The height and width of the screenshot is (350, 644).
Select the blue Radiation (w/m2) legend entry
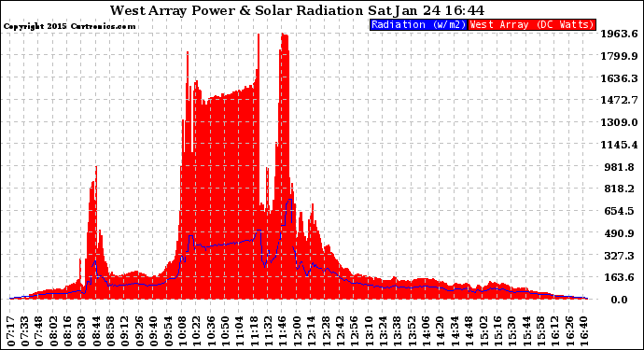(418, 24)
